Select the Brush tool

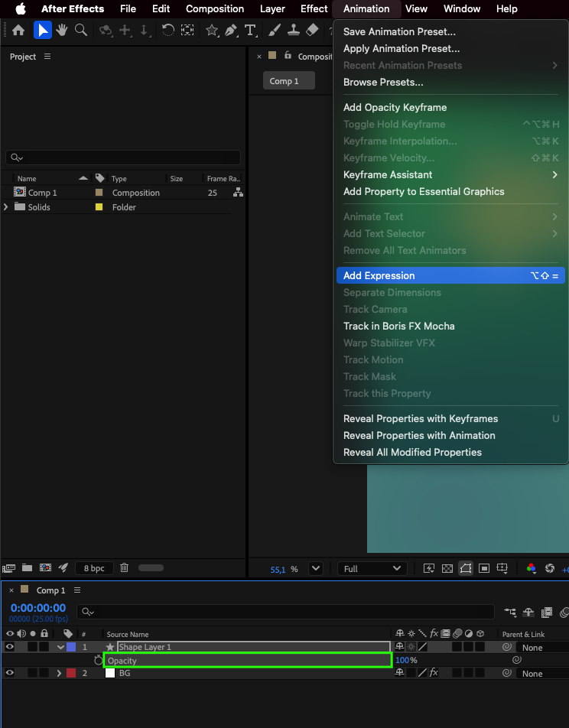tap(275, 31)
